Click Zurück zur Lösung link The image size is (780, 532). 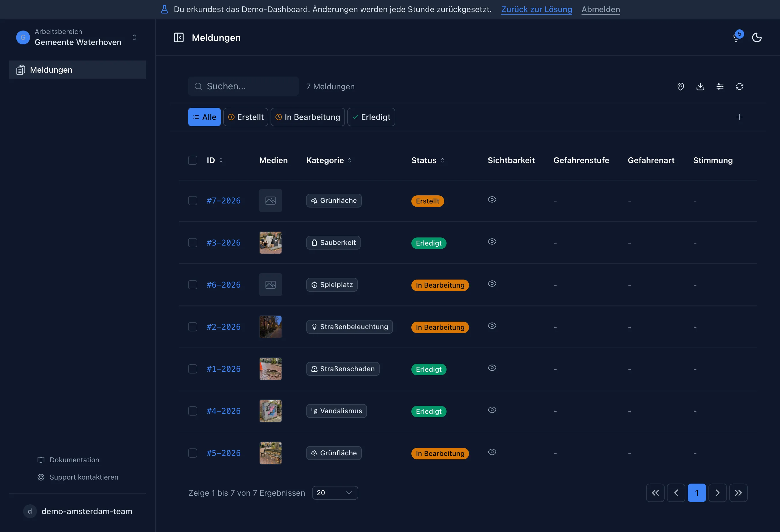(537, 10)
